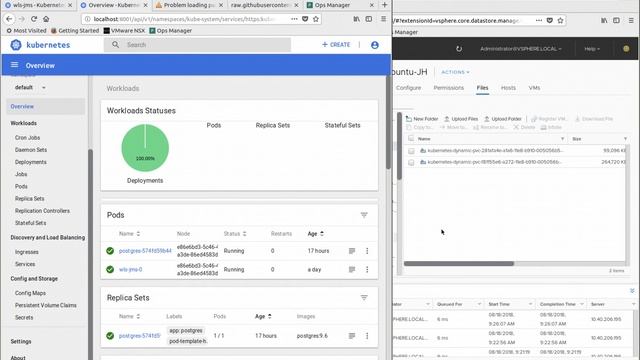The height and width of the screenshot is (360, 640).
Task: Sort pods by the Name column
Action: tap(129, 233)
